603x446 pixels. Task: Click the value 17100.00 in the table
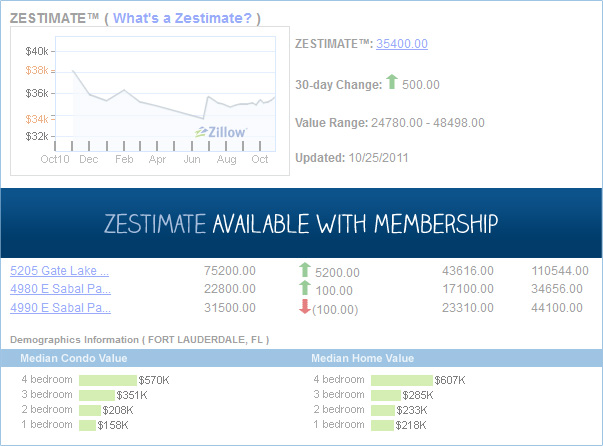(468, 289)
